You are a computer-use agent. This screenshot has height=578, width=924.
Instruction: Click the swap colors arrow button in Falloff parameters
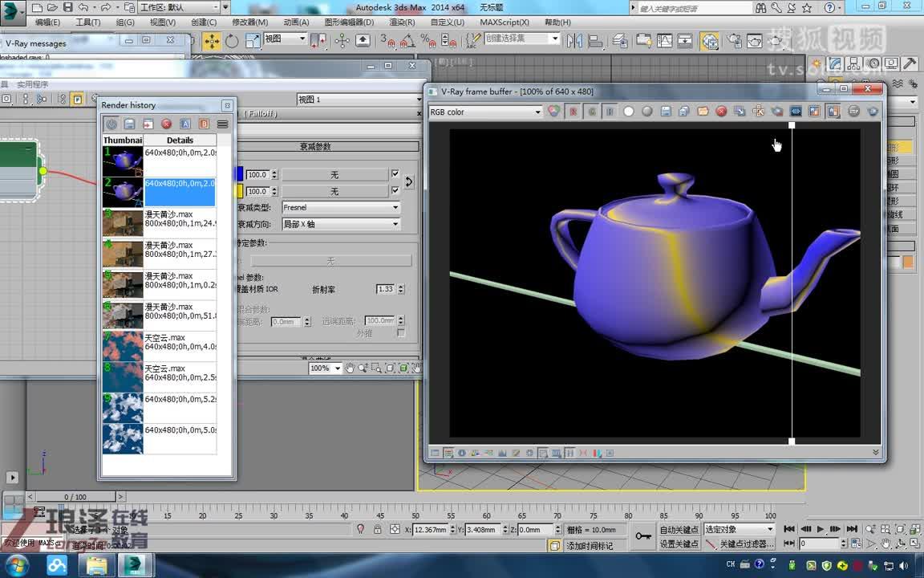click(409, 182)
